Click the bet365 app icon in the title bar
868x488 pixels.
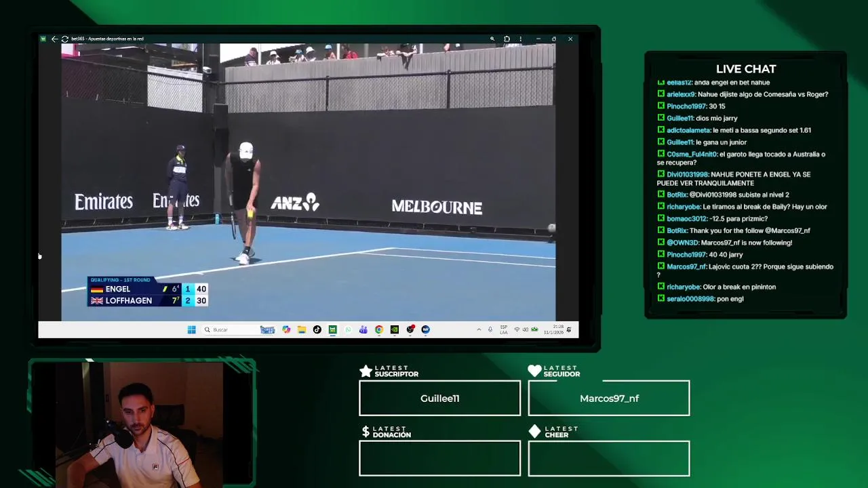(43, 39)
